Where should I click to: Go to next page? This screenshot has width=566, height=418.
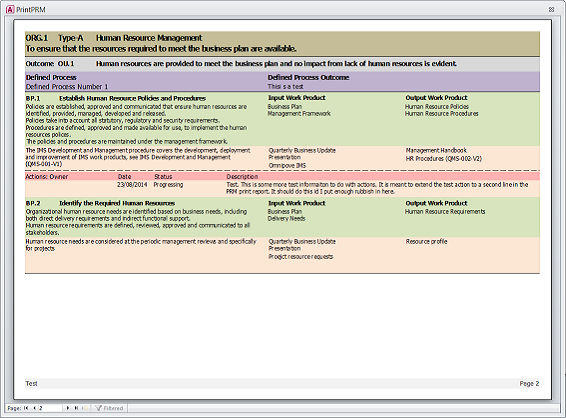68,408
